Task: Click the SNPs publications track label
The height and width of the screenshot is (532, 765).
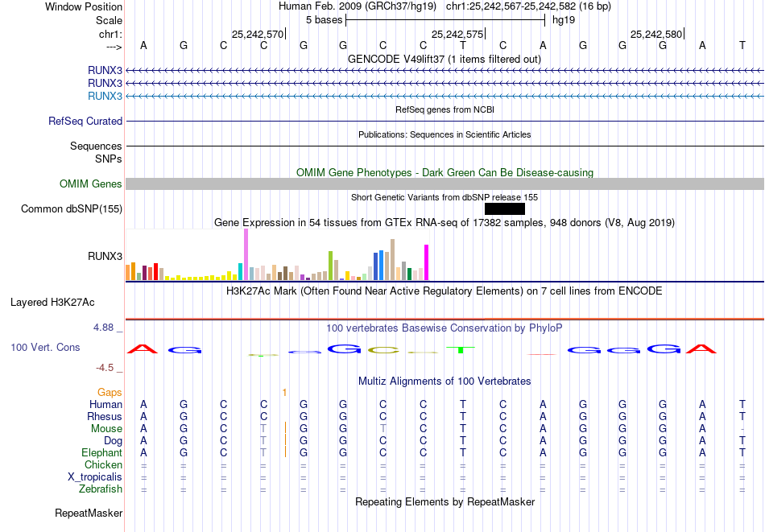Action: 109,159
